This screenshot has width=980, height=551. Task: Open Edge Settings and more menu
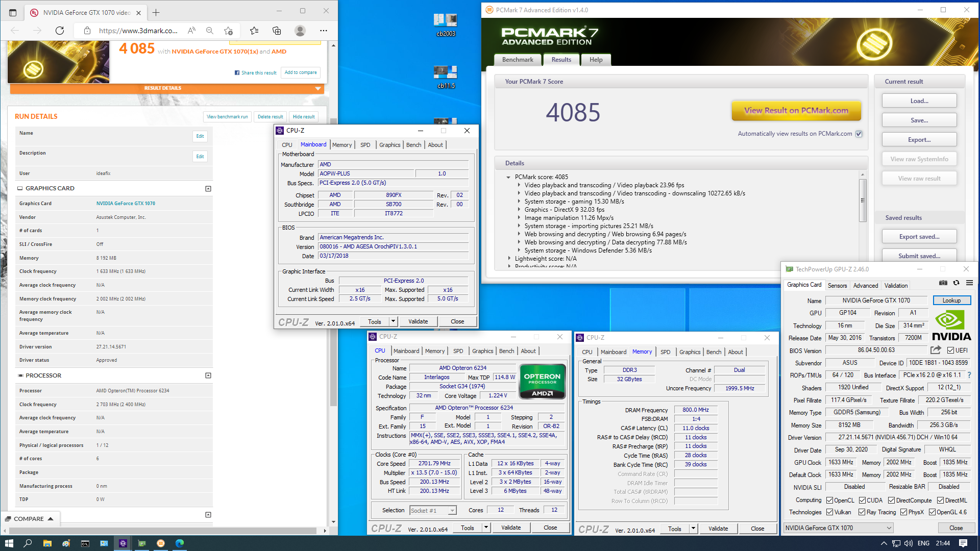pos(324,31)
